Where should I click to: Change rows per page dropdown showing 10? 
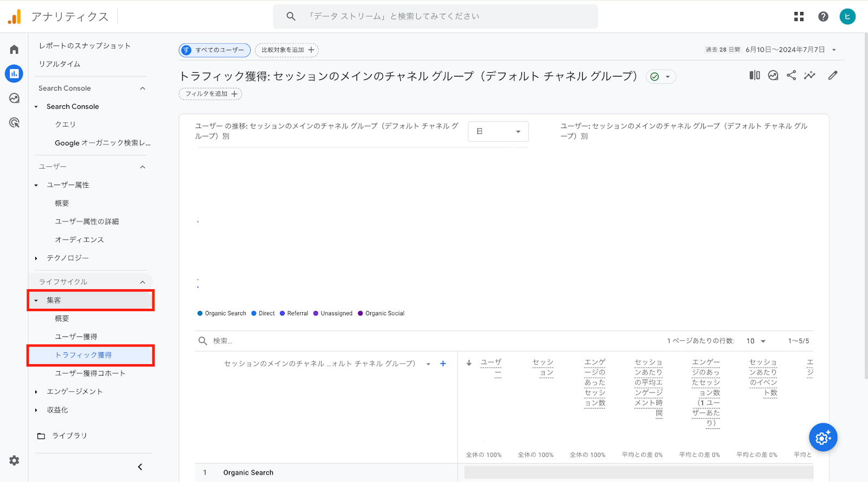pyautogui.click(x=756, y=341)
